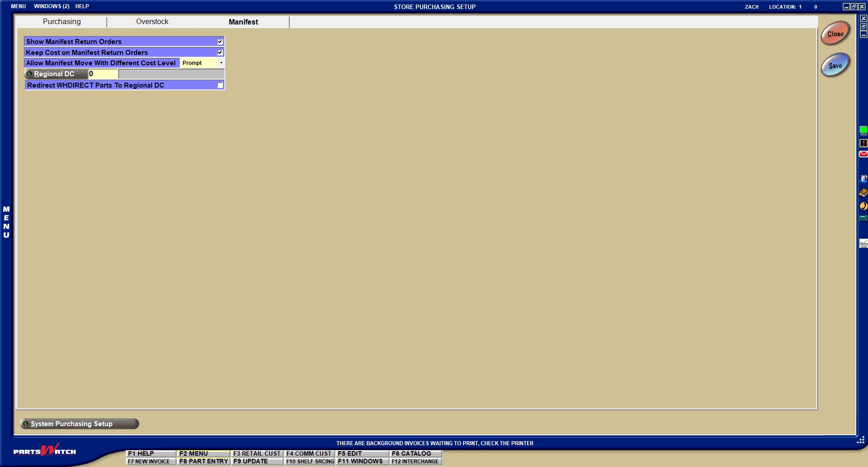868x467 pixels.
Task: Click the green monitor icon in sidebar
Action: coord(863,131)
